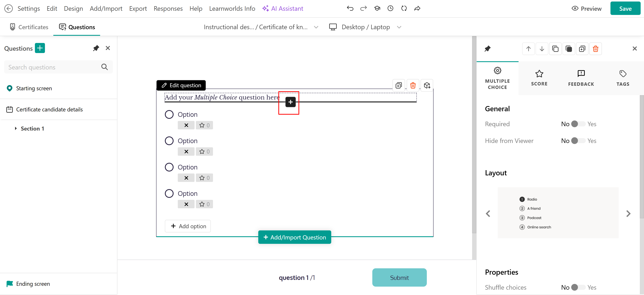644x295 pixels.
Task: Click the green add question plus icon
Action: click(x=40, y=48)
